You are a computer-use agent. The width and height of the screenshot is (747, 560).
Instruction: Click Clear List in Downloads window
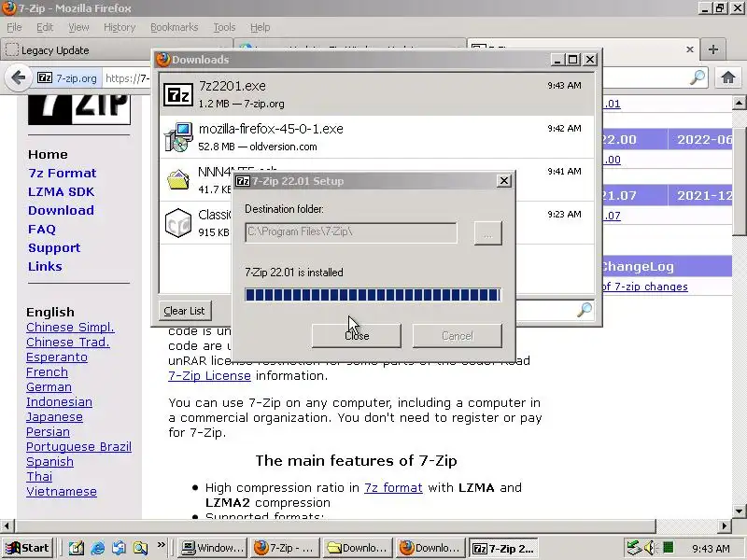[x=184, y=311]
